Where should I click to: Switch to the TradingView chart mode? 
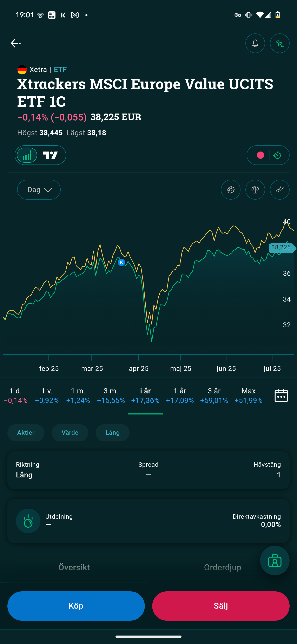point(51,155)
